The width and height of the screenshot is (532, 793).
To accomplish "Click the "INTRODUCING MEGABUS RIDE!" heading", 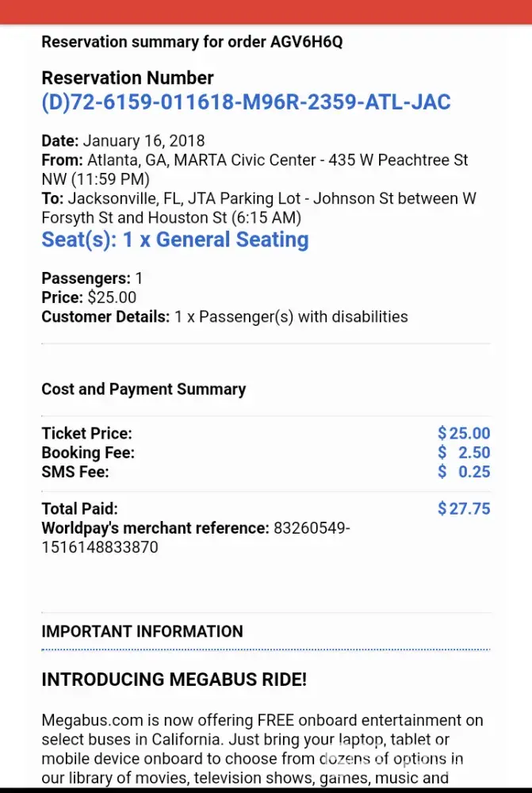I will (174, 680).
